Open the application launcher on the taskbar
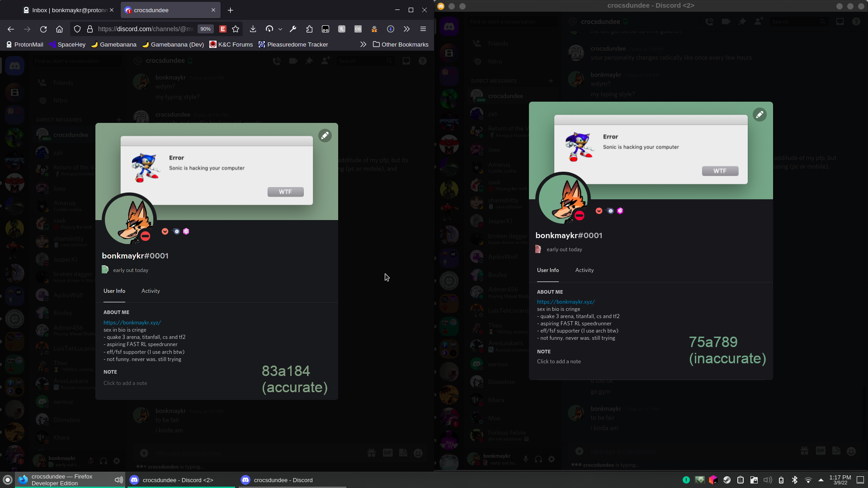 (x=7, y=480)
